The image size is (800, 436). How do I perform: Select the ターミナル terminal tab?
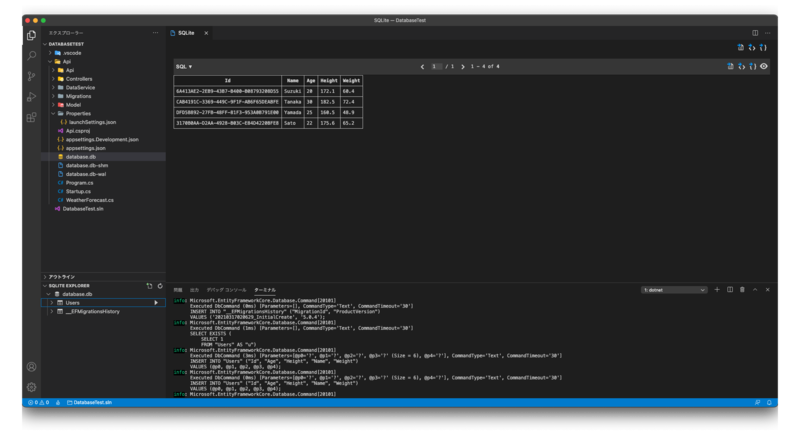[x=265, y=290]
